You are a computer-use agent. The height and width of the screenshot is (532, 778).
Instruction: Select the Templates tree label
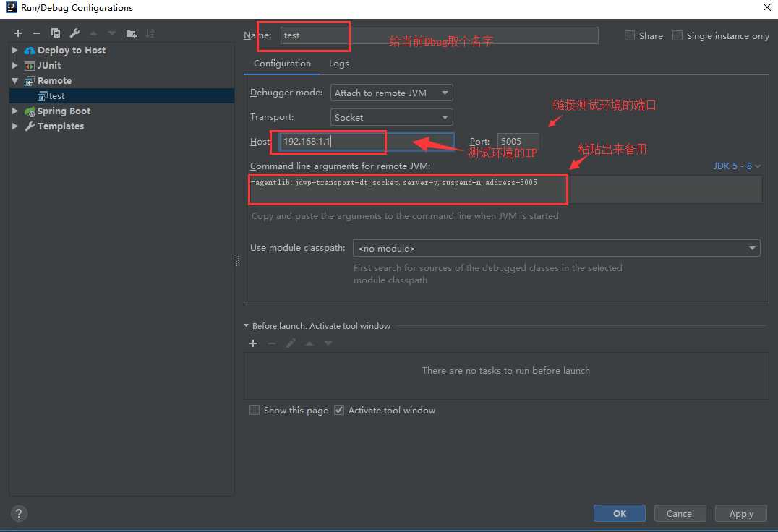(x=61, y=126)
